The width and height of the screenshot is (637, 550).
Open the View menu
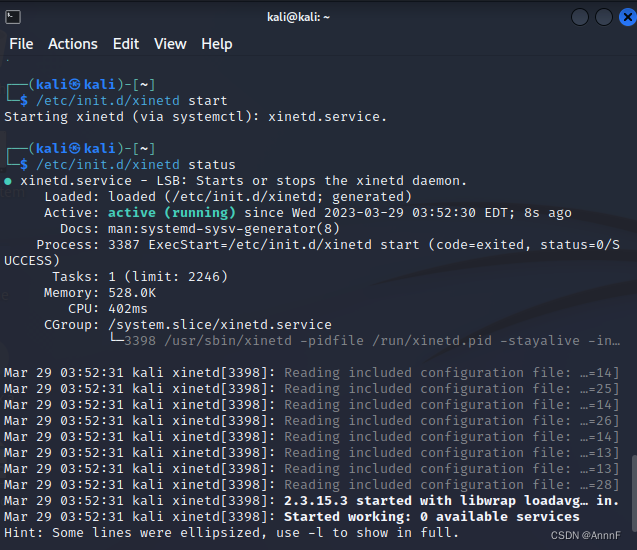tap(170, 44)
